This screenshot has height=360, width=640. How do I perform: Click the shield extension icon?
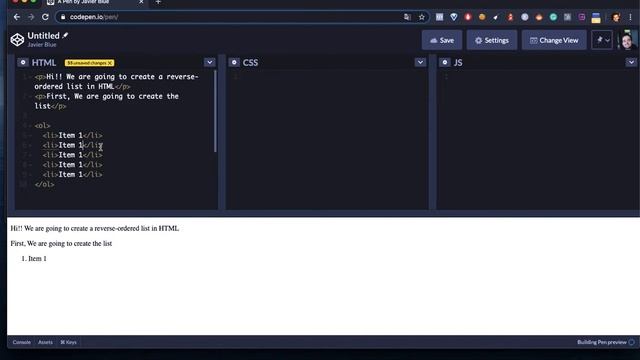[453, 17]
